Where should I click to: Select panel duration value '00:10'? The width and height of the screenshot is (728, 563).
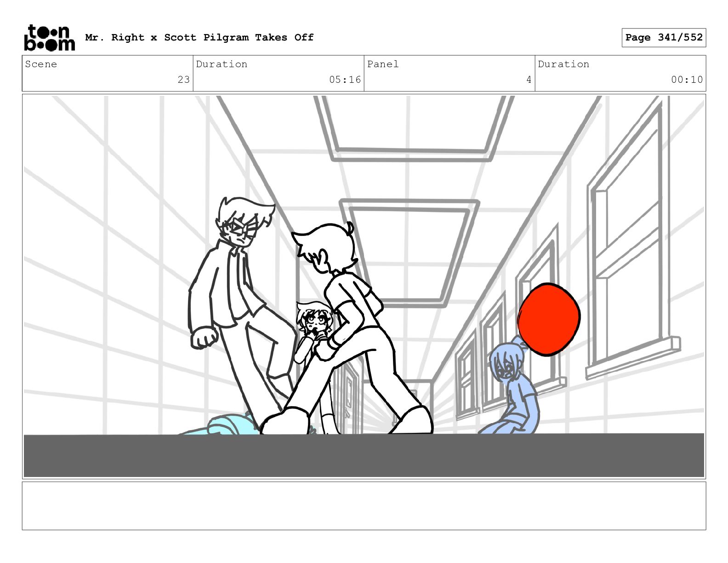coord(687,80)
